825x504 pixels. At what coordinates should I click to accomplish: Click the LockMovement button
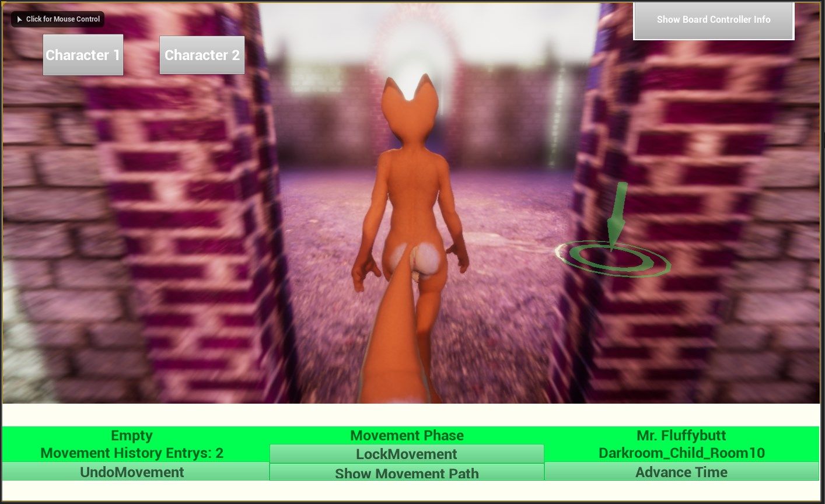[407, 454]
